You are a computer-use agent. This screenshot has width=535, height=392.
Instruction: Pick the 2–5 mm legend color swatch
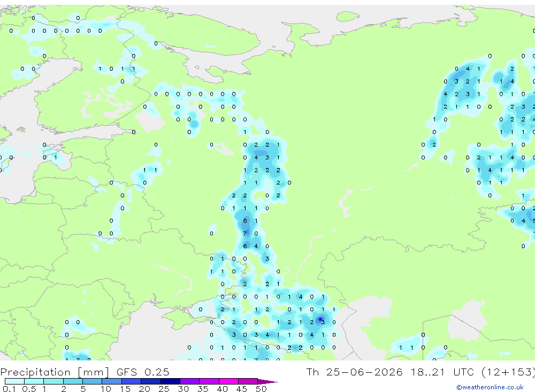73,381
